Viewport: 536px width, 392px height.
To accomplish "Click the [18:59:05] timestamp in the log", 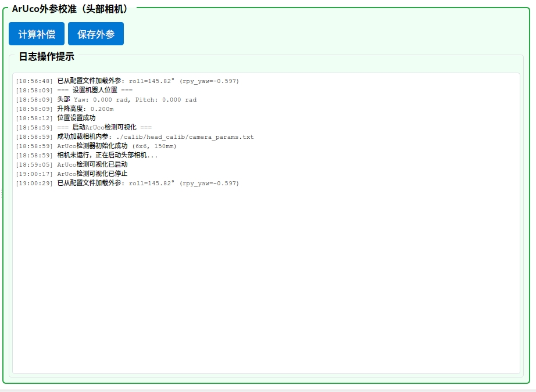I will (34, 165).
